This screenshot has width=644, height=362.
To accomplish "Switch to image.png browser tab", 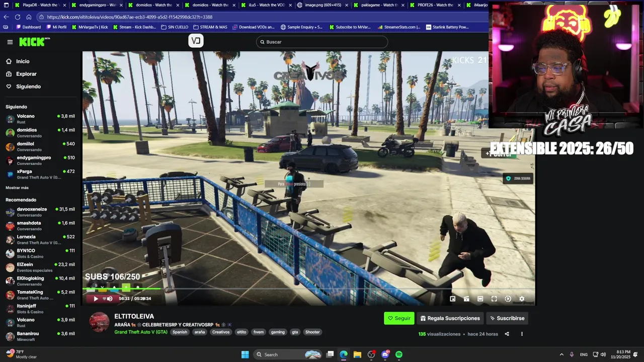I will (x=323, y=5).
